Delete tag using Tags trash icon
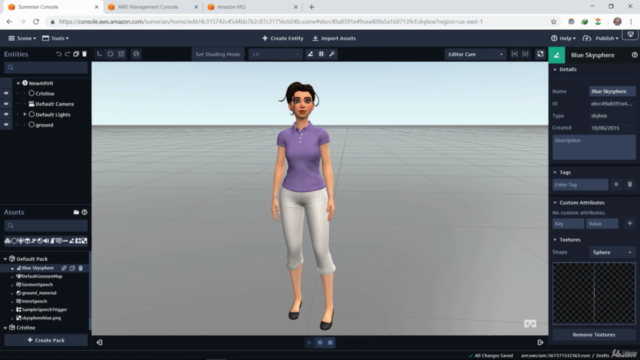Image resolution: width=640 pixels, height=360 pixels. click(630, 184)
